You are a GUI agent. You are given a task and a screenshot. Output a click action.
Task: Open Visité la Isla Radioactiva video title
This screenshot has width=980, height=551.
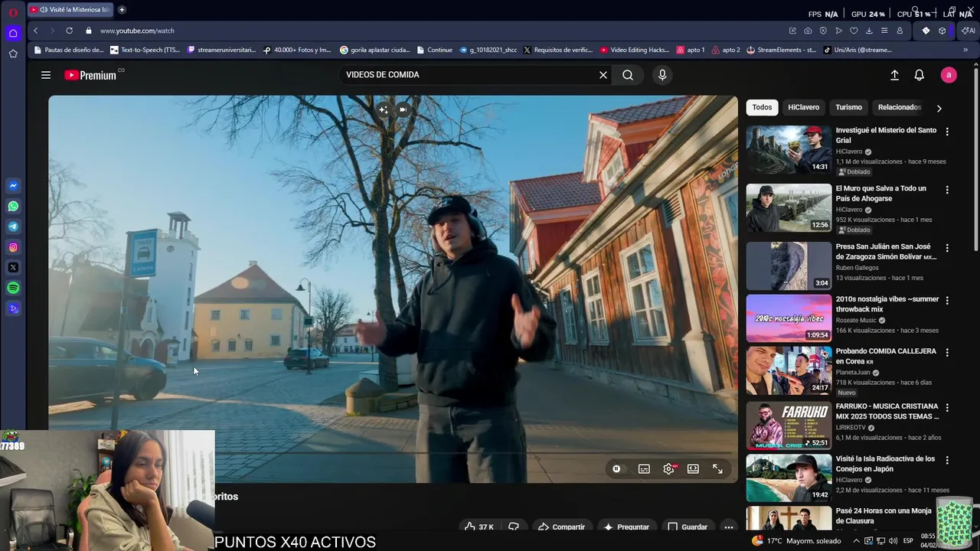click(885, 464)
